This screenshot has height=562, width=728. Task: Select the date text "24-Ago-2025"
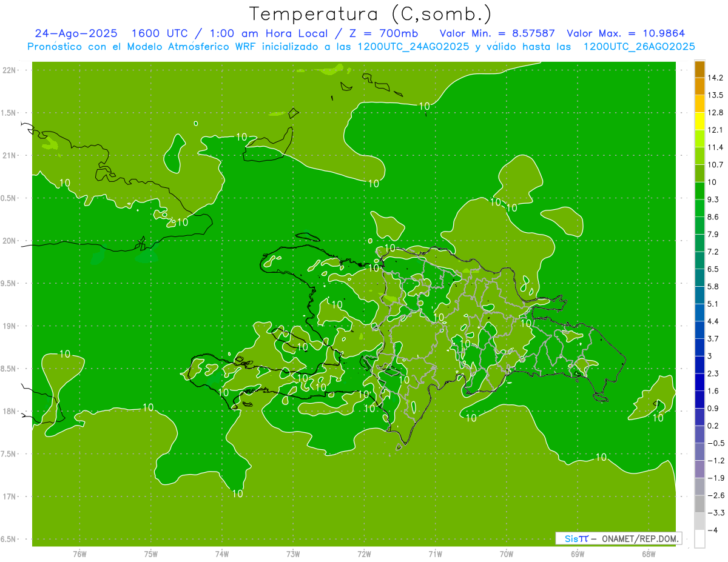76,33
